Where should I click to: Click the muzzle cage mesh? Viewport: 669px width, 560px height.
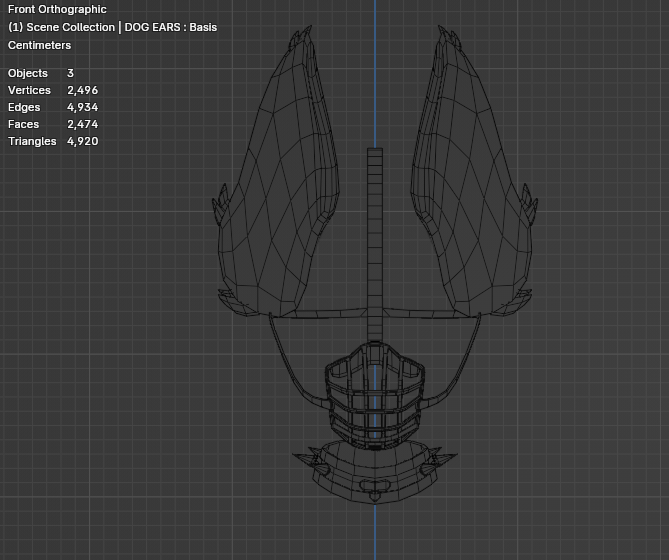[375, 395]
